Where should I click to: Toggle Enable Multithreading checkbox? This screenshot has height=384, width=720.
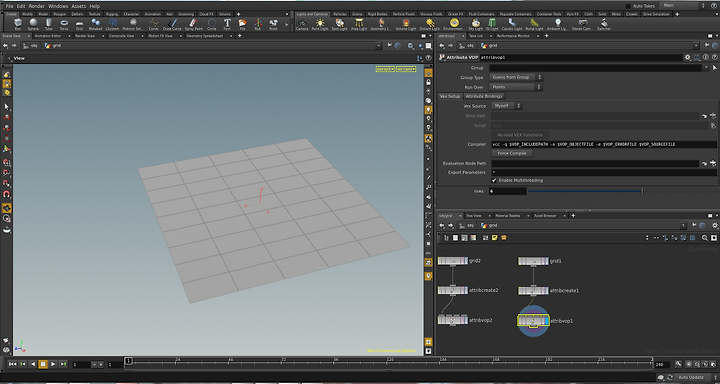494,181
